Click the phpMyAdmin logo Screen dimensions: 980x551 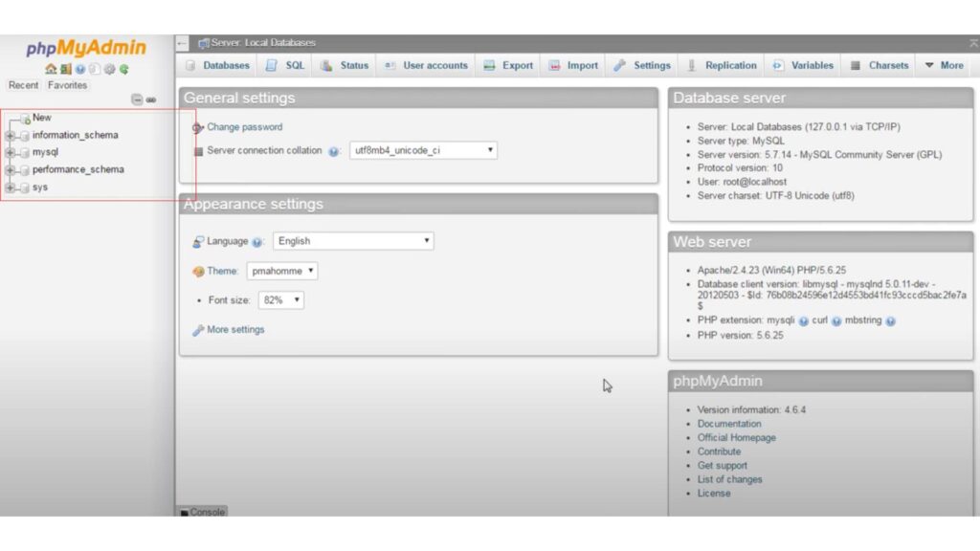[86, 48]
